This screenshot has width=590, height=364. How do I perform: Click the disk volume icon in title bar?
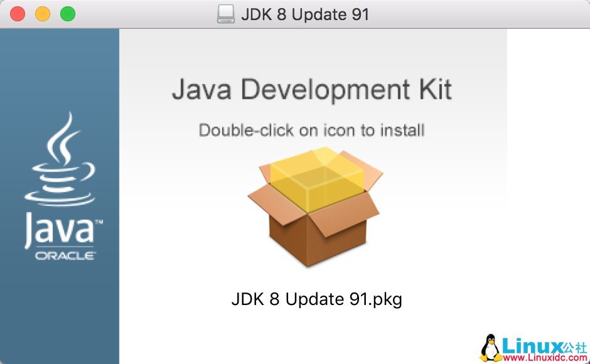coord(226,14)
